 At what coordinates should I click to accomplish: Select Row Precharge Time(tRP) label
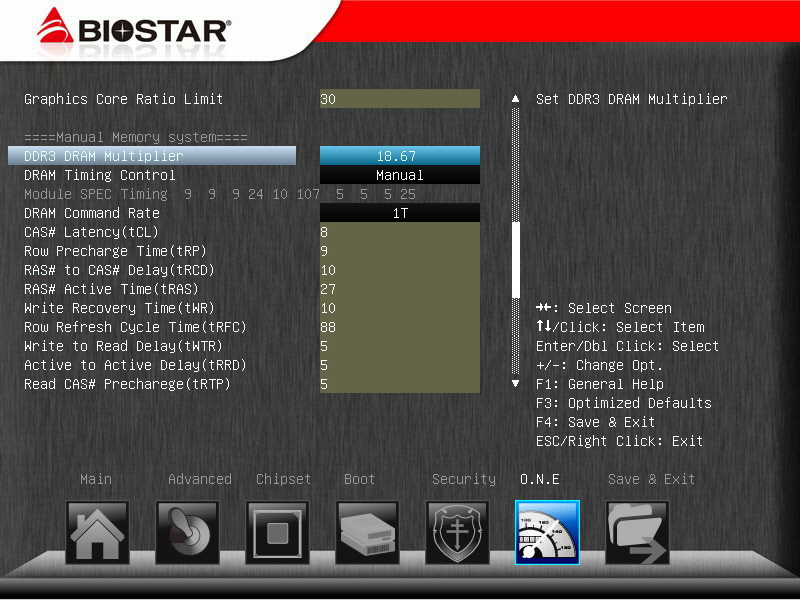click(x=115, y=251)
